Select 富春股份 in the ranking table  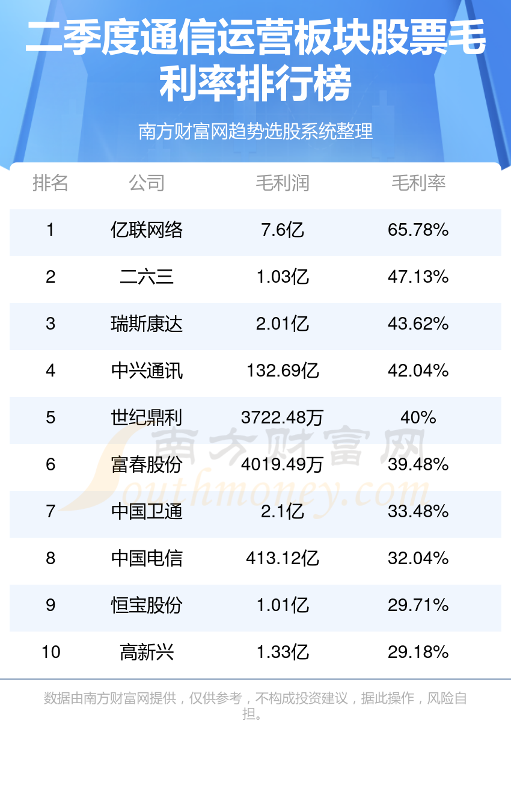pos(147,464)
